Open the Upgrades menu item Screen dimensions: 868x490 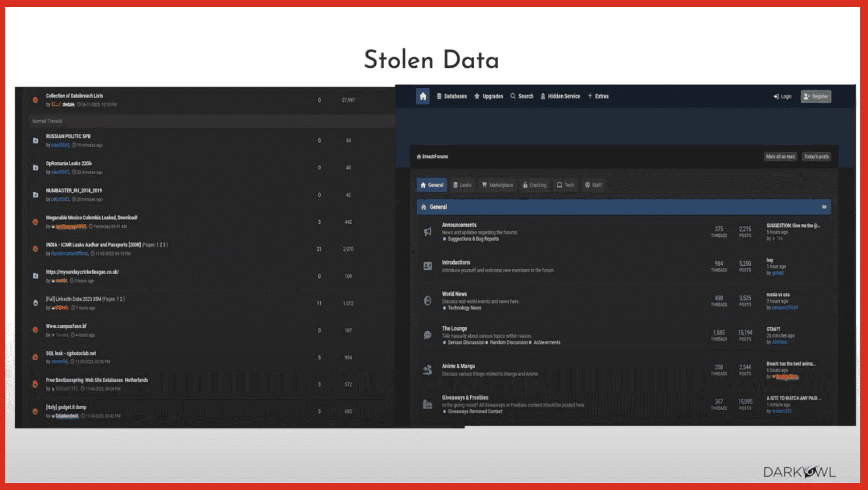(x=489, y=97)
